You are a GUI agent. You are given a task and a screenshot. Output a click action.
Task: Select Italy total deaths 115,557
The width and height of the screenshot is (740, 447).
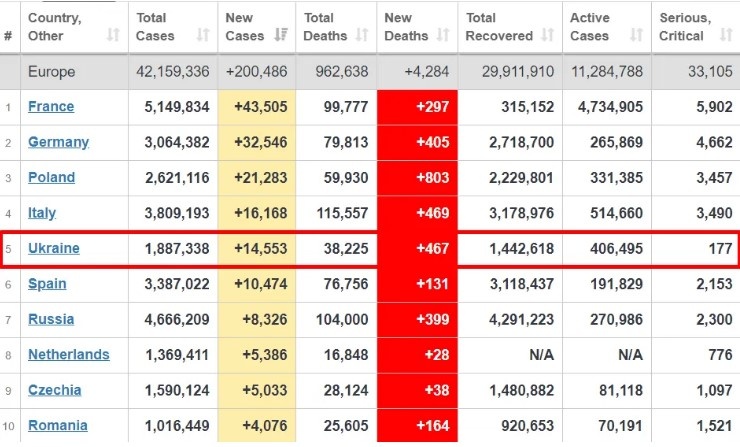coord(342,213)
